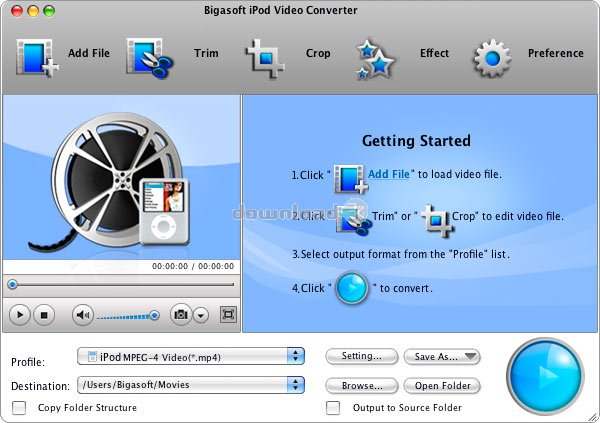The height and width of the screenshot is (423, 600).
Task: Zoom the window with the green button
Action: (x=49, y=11)
